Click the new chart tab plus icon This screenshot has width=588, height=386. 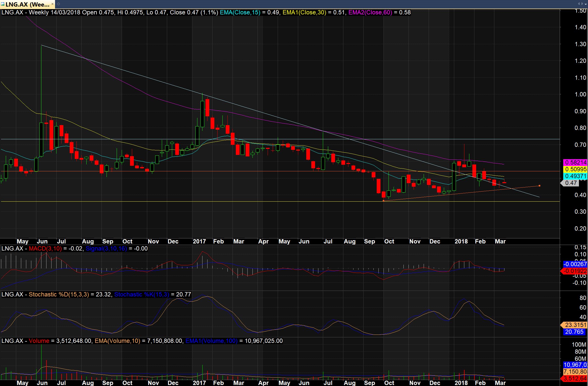point(58,4)
